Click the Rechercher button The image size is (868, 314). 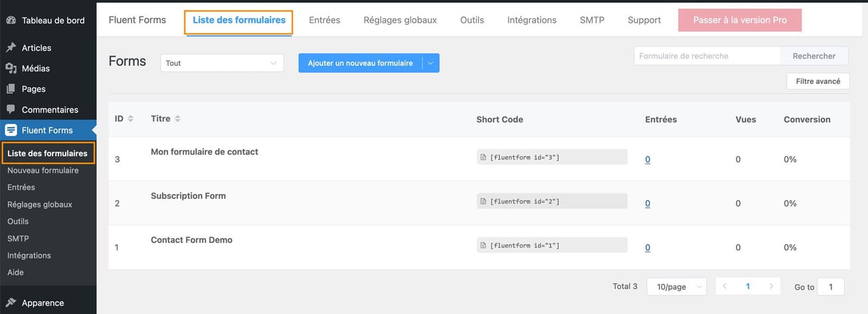point(814,56)
